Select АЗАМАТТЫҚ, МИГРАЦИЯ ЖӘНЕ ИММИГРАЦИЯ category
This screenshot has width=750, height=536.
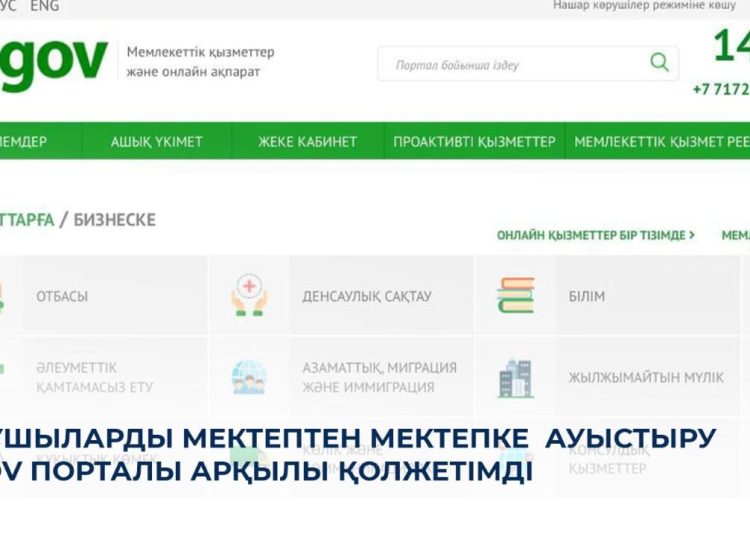(379, 377)
